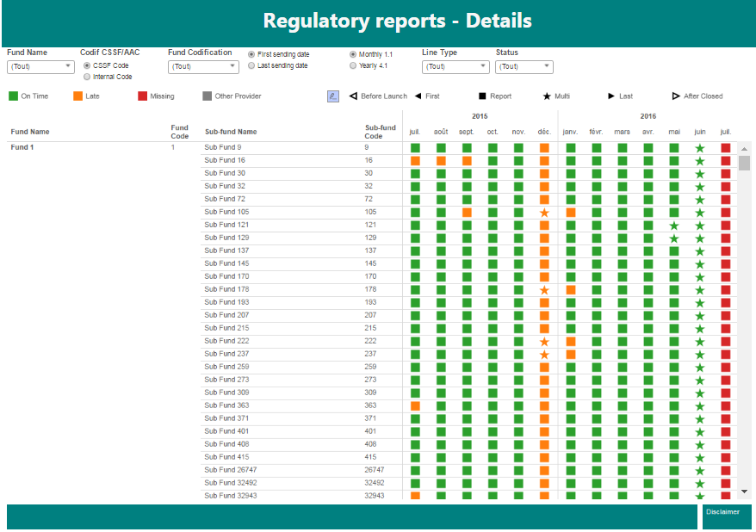
Task: Click Sub Fund 16's orange square for juil. 2015
Action: pyautogui.click(x=415, y=161)
